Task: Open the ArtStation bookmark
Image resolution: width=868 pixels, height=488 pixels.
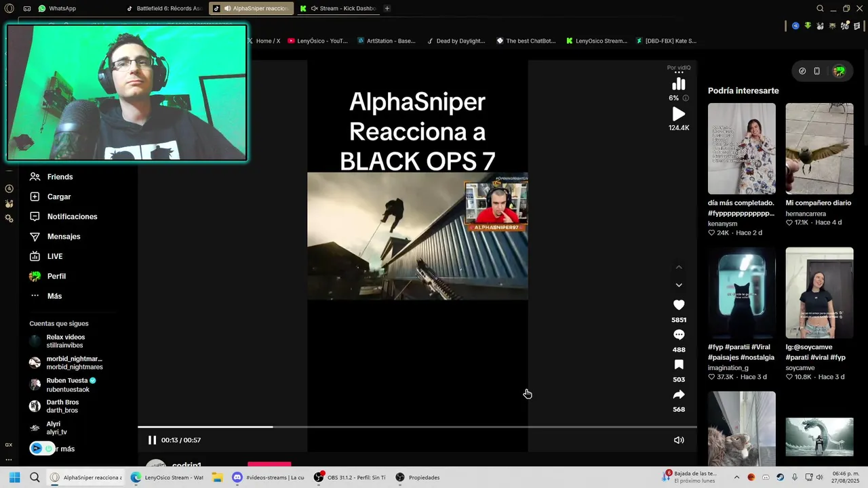Action: pos(387,41)
